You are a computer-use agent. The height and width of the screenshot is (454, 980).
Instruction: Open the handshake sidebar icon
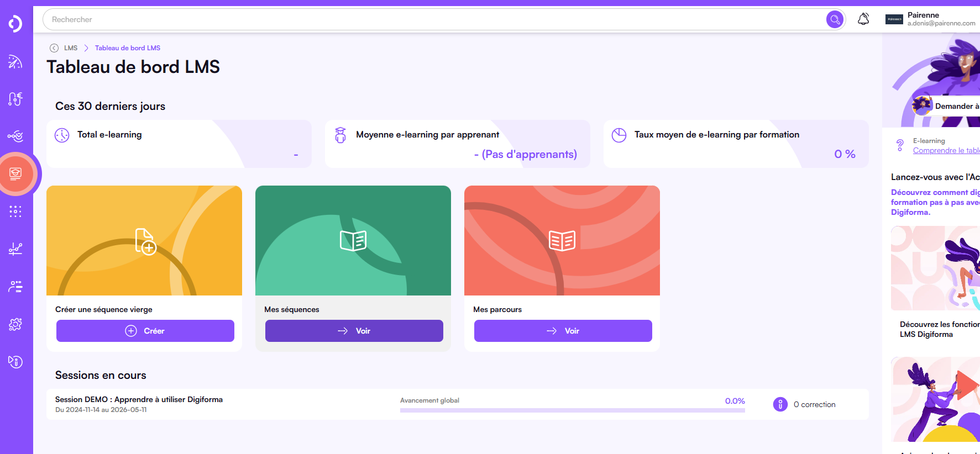[x=15, y=136]
